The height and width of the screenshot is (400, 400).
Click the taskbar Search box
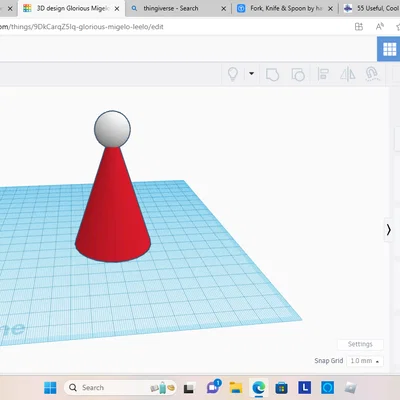(120, 388)
